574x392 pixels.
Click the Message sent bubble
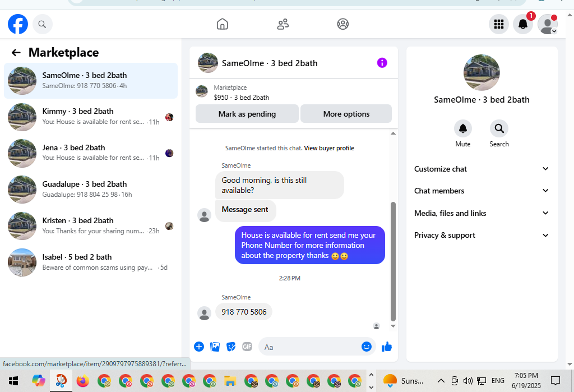click(x=246, y=210)
